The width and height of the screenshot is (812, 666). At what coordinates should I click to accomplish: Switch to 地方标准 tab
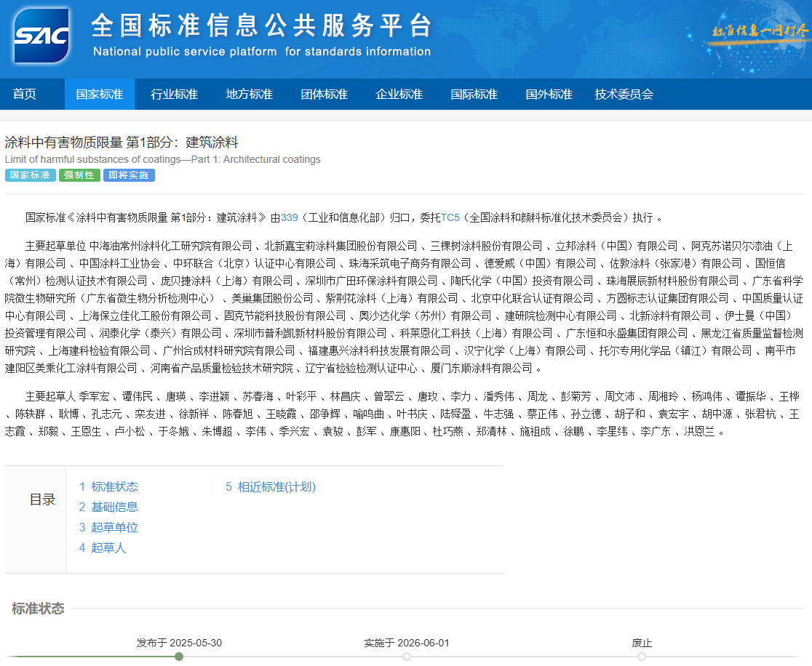[248, 94]
